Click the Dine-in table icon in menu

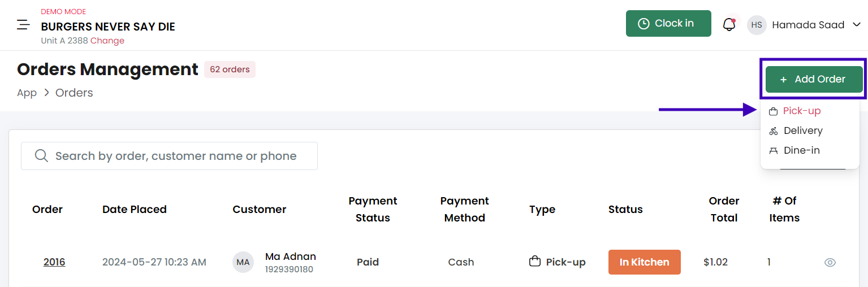[x=774, y=151]
